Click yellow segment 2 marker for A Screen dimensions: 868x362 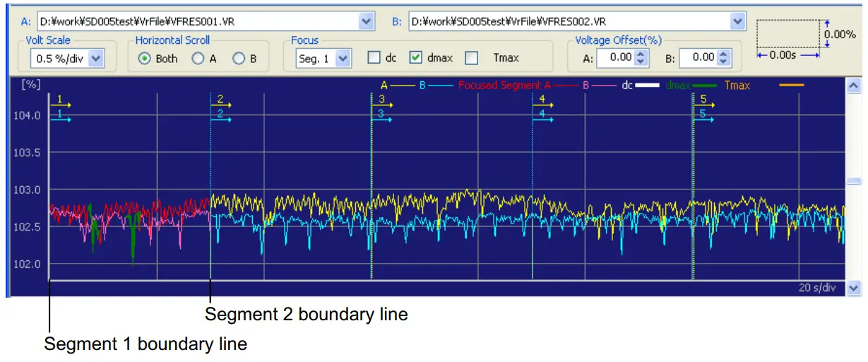point(222,101)
